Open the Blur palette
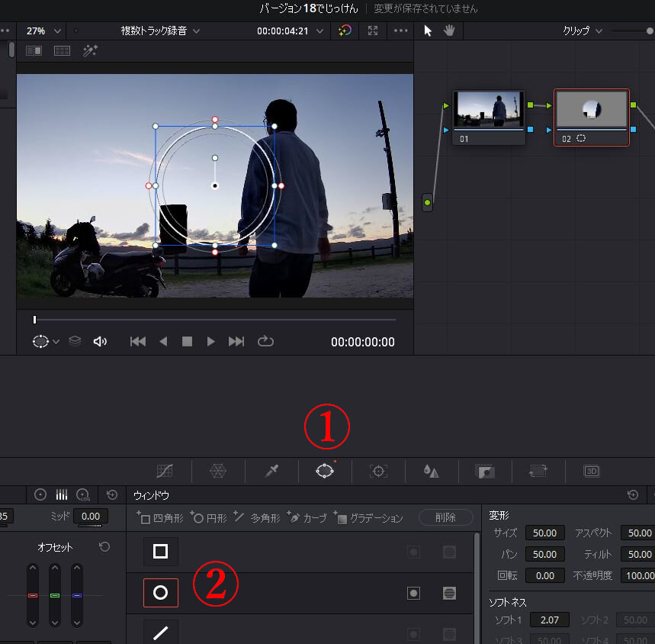Image resolution: width=655 pixels, height=644 pixels. point(431,471)
